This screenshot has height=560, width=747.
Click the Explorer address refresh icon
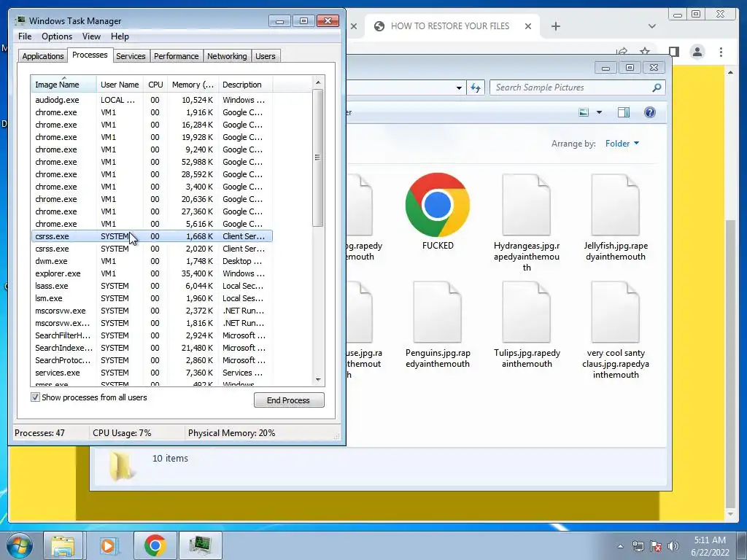click(x=476, y=87)
